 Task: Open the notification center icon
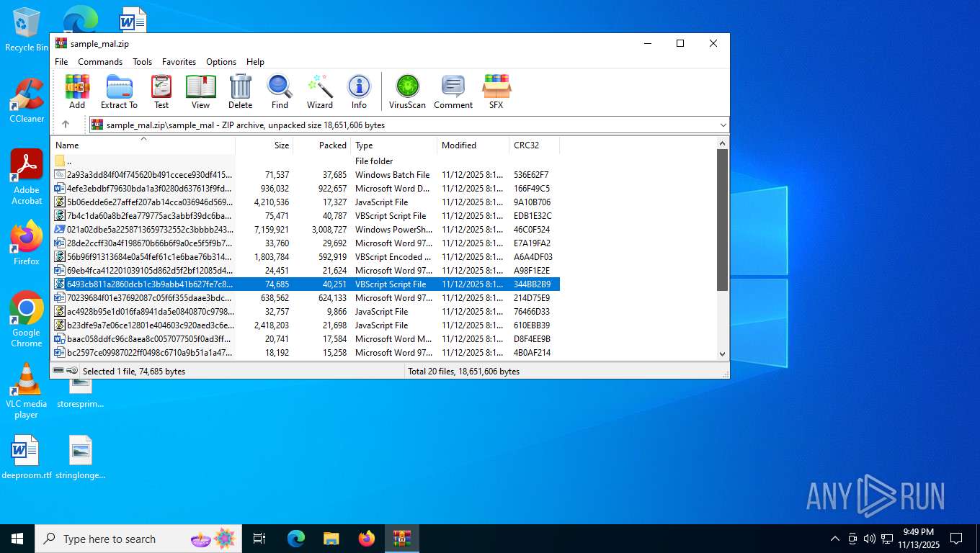[x=956, y=539]
